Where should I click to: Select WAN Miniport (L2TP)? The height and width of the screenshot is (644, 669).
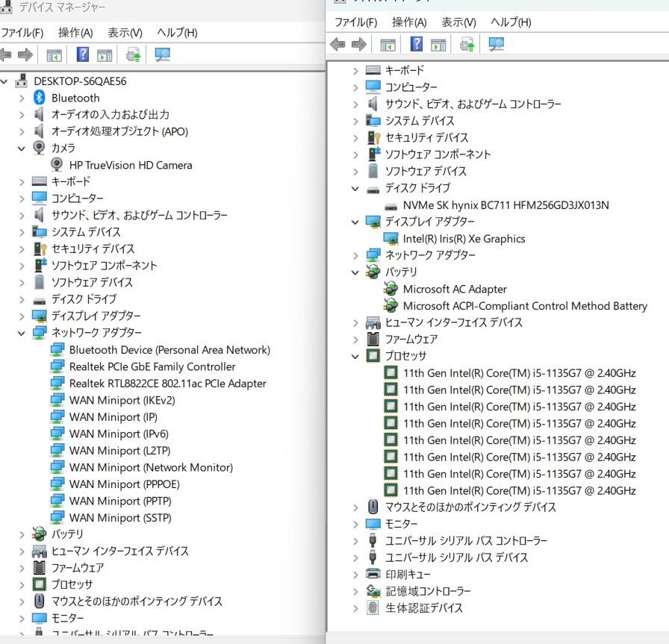pyautogui.click(x=120, y=451)
